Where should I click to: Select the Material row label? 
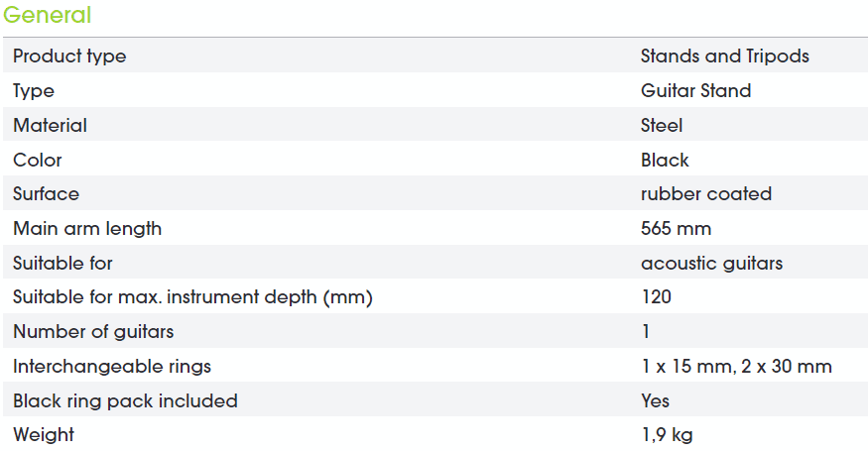pyautogui.click(x=51, y=125)
